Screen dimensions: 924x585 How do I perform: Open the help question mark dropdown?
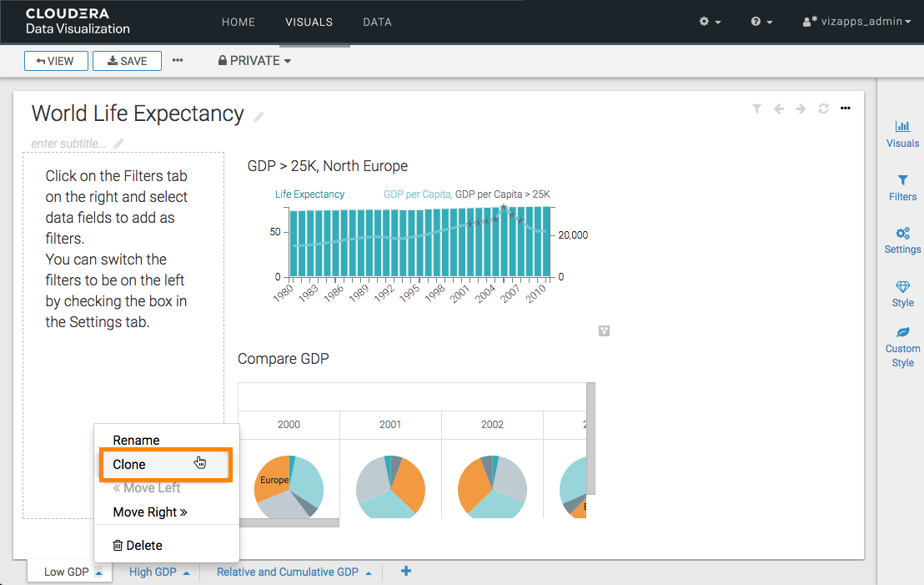761,22
